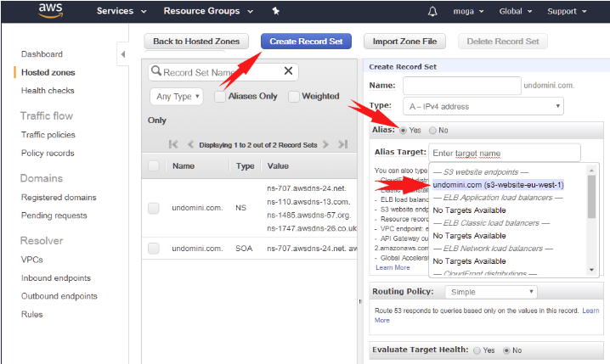
Task: Click Back to Hosted Zones button
Action: click(x=196, y=42)
